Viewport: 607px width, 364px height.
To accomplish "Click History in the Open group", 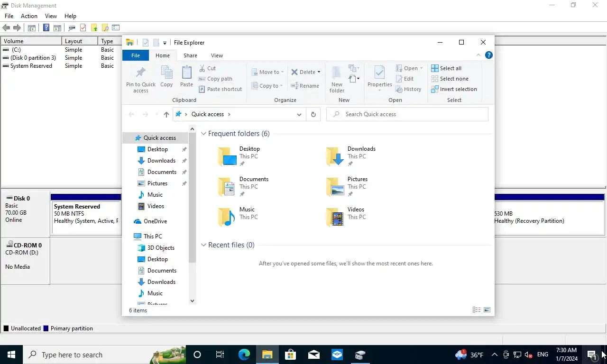I will (408, 89).
